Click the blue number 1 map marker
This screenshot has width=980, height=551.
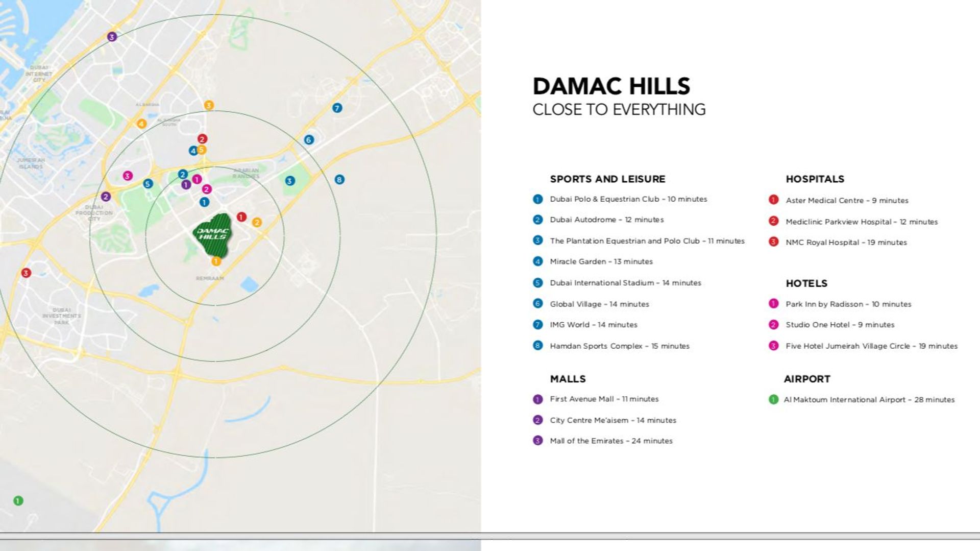pyautogui.click(x=204, y=202)
